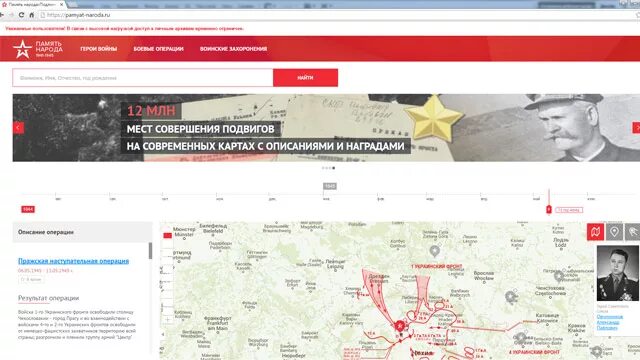Click the Wroclaw city label on map
640x360 pixels.
(x=484, y=275)
